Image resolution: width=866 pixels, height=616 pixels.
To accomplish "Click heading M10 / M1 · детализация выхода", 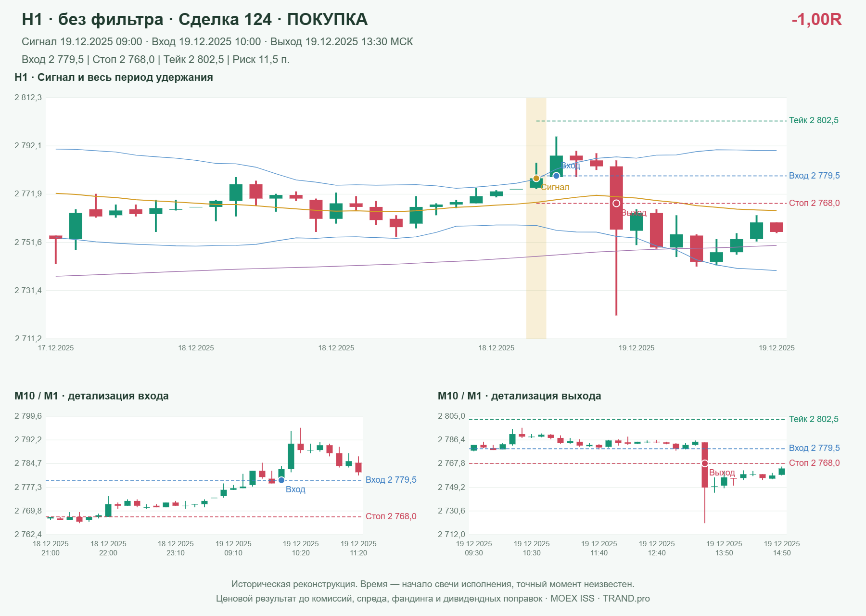I will pos(519,396).
